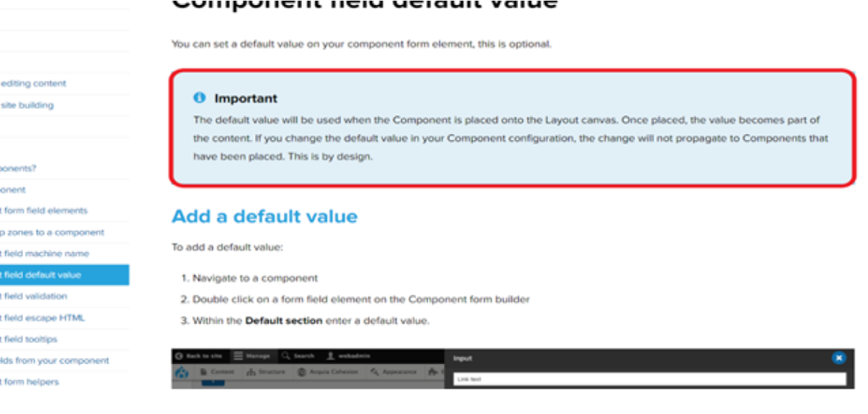
Task: Select the highlighted sidebar item ending 'field default value'
Action: pos(64,275)
